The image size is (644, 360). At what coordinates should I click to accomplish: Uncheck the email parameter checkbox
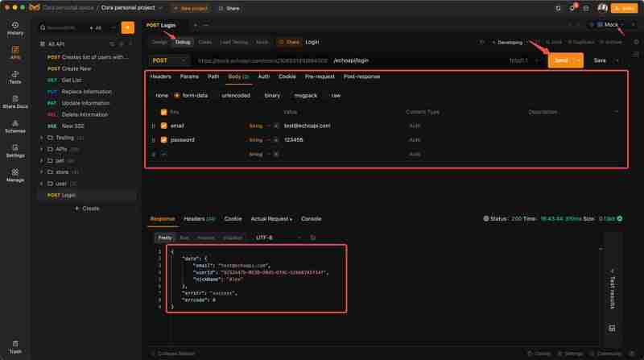(164, 126)
